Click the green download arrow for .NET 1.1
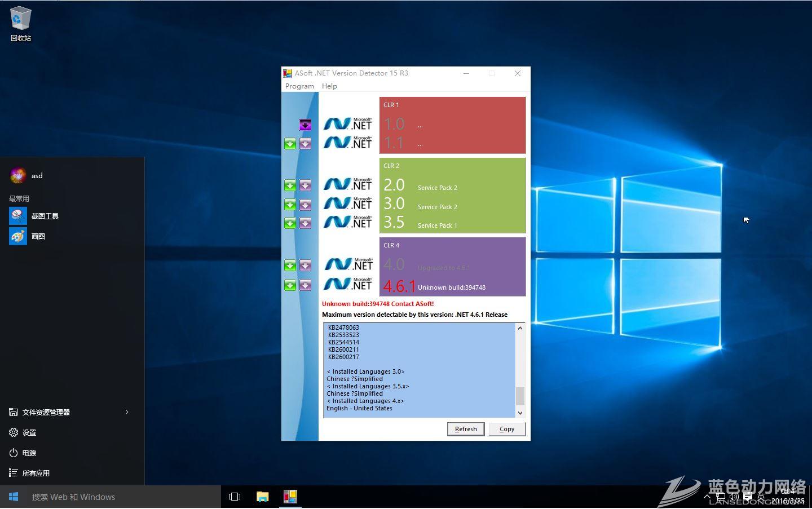 click(x=290, y=144)
